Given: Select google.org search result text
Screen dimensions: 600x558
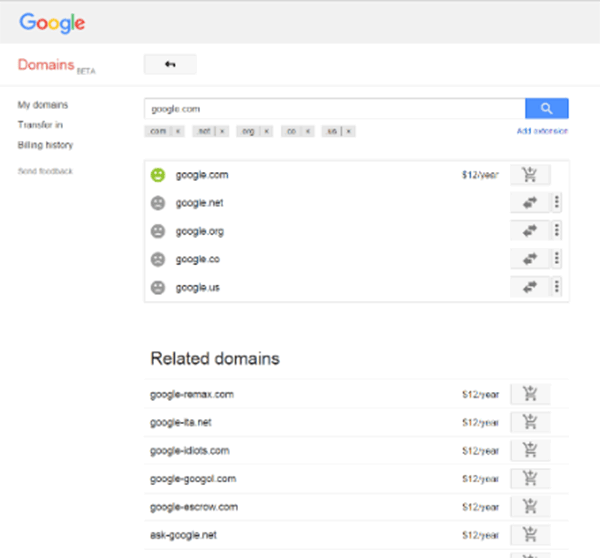Looking at the screenshot, I should click(x=200, y=232).
